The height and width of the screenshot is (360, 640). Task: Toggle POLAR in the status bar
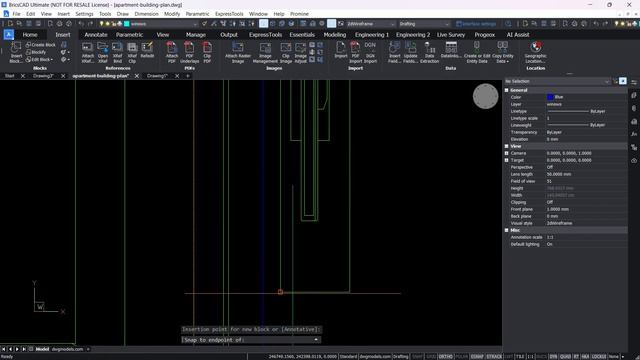tap(461, 356)
